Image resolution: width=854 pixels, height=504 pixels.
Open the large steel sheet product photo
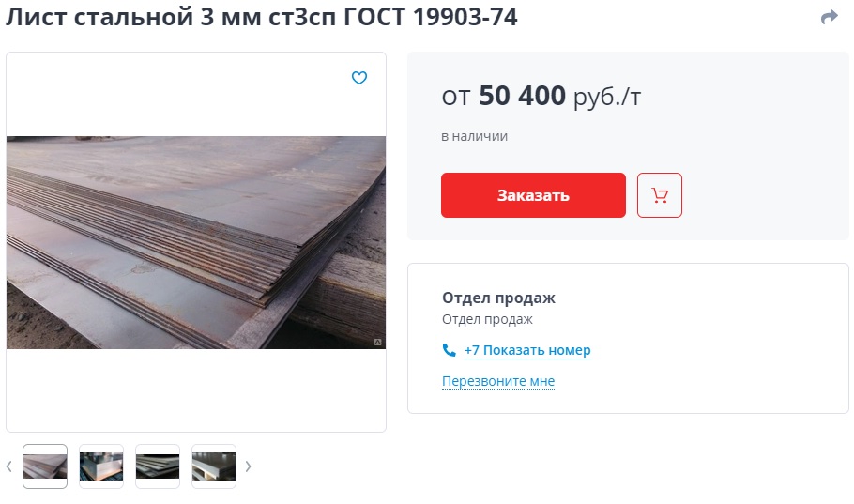point(196,242)
